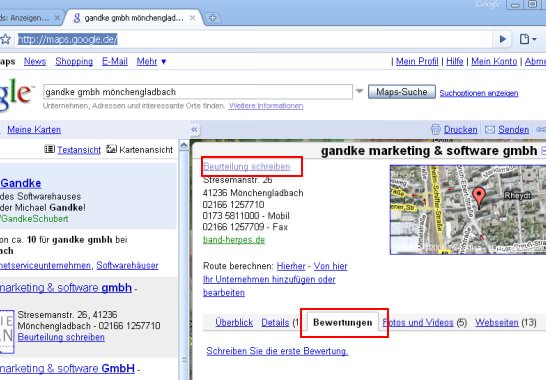This screenshot has width=546, height=380.
Task: Click the Senden link
Action: coord(514,130)
